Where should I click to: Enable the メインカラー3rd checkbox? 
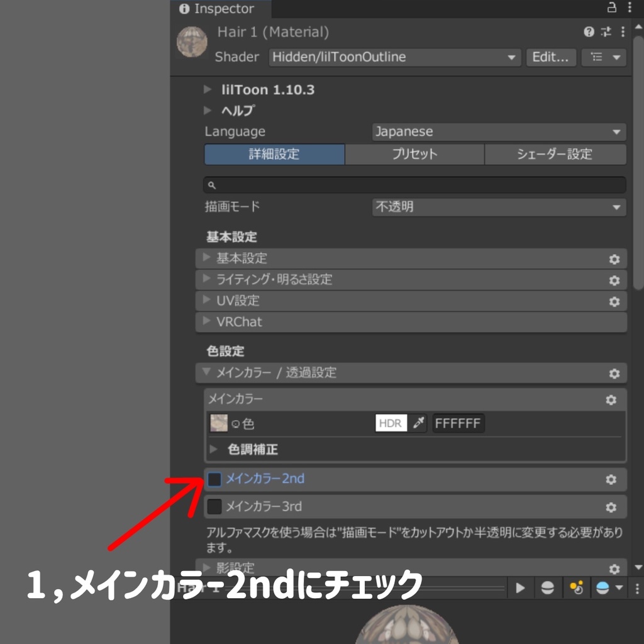click(214, 507)
